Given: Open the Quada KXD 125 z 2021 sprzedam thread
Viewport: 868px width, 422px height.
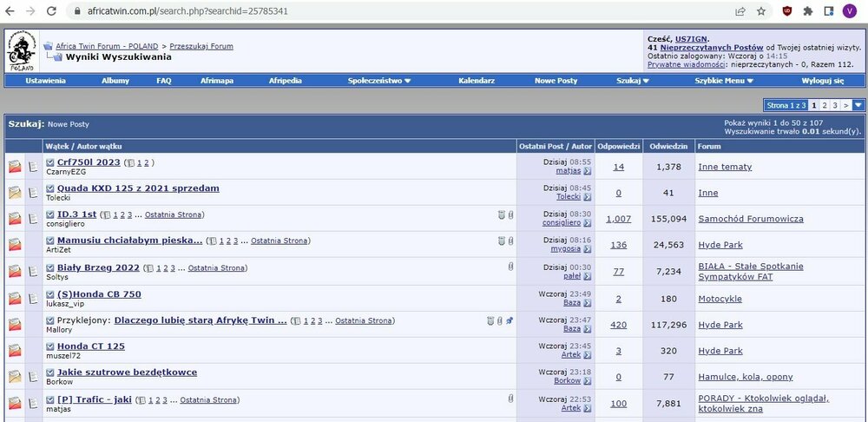Looking at the screenshot, I should pyautogui.click(x=138, y=188).
